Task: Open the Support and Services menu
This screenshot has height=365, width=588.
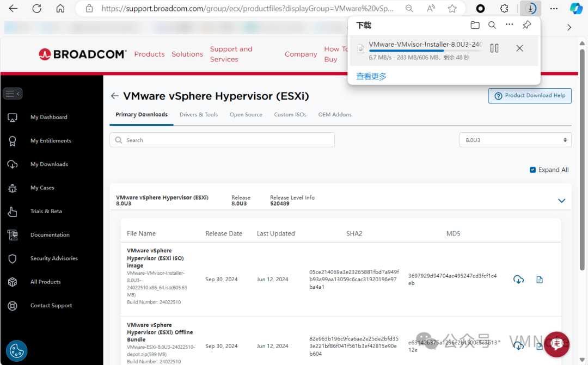Action: click(231, 54)
